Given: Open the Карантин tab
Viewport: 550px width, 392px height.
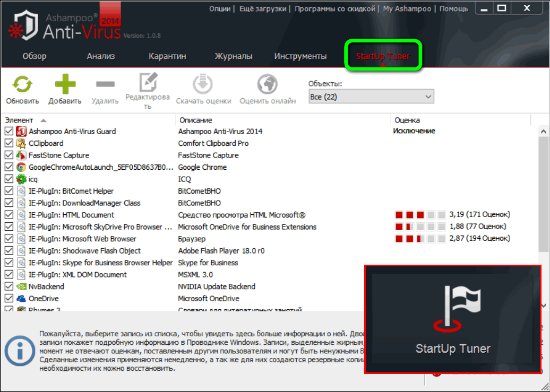Looking at the screenshot, I should click(167, 56).
